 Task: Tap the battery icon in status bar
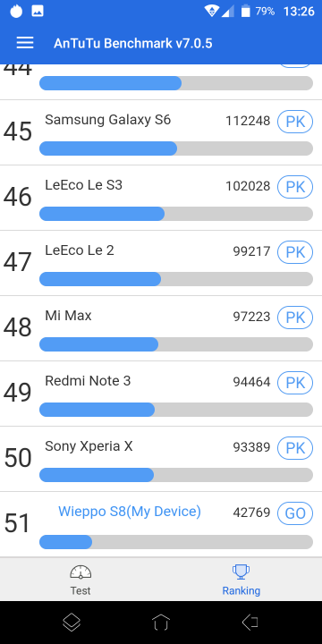coord(245,11)
